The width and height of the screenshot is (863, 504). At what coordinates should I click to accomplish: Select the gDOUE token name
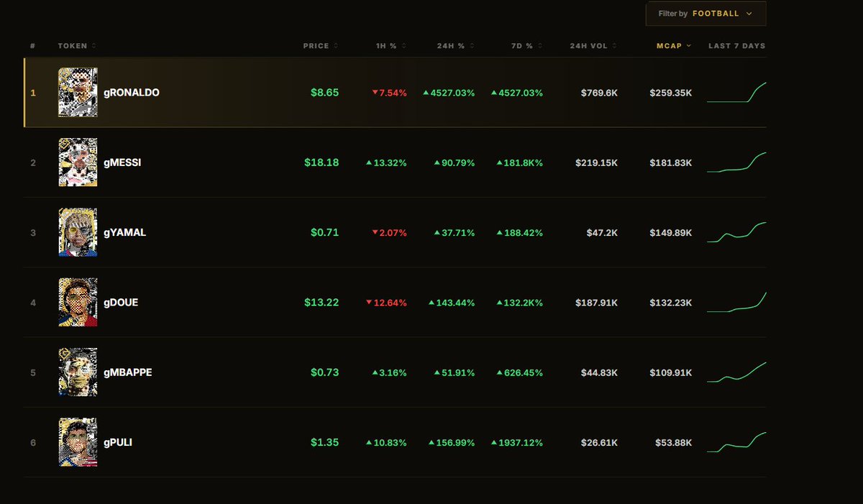(x=121, y=303)
